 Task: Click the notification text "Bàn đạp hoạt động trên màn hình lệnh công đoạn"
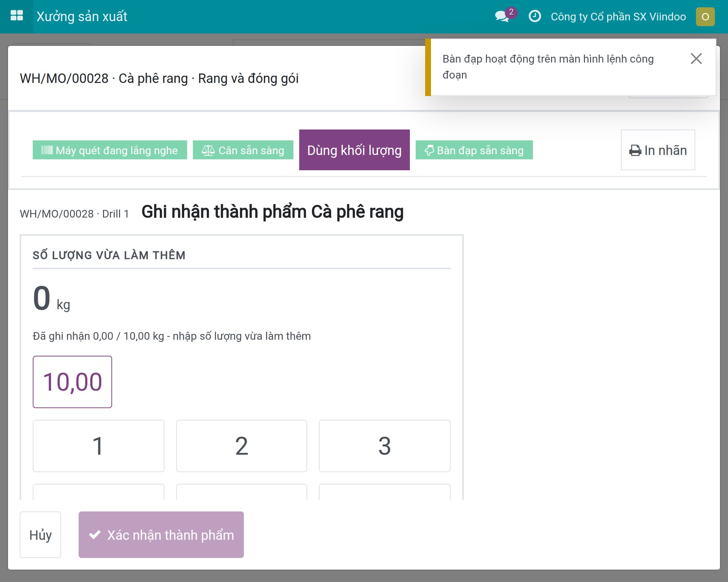click(548, 67)
